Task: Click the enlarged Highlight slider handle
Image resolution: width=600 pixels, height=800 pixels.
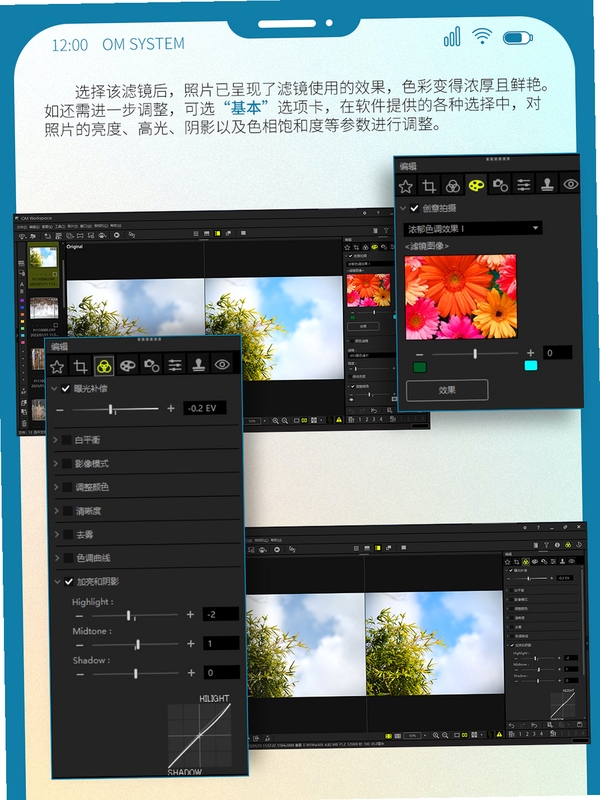Action: coord(129,615)
